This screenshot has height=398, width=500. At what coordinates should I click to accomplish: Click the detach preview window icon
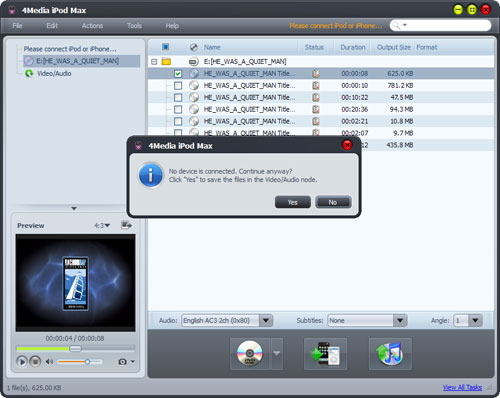coord(126,225)
